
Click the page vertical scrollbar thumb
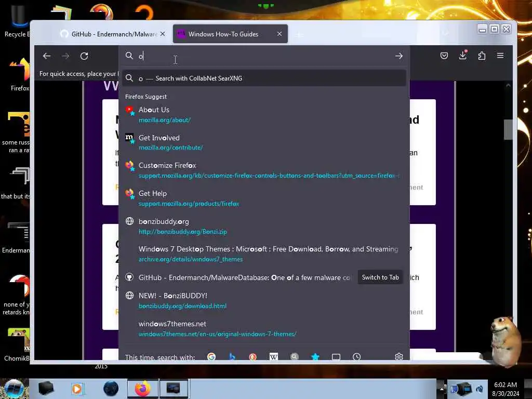point(508,129)
